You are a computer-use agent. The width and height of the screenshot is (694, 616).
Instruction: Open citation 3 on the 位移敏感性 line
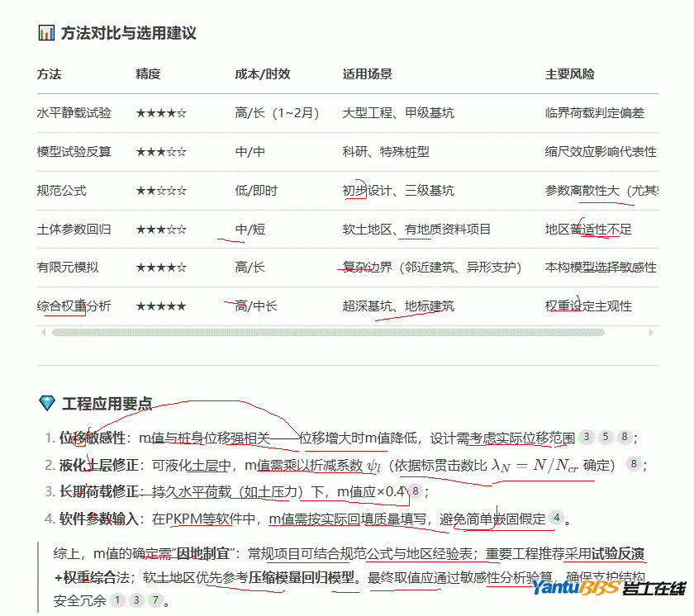[587, 437]
